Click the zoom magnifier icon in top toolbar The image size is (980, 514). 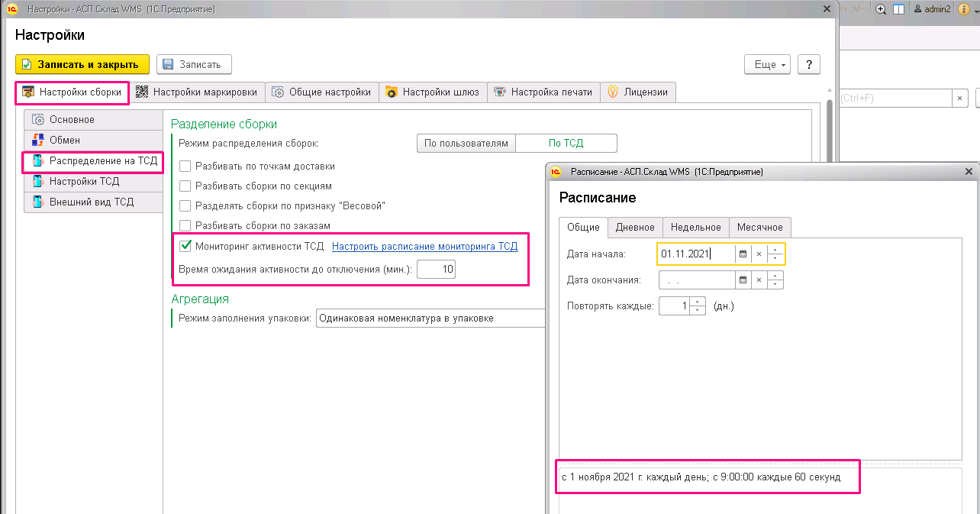click(x=881, y=9)
